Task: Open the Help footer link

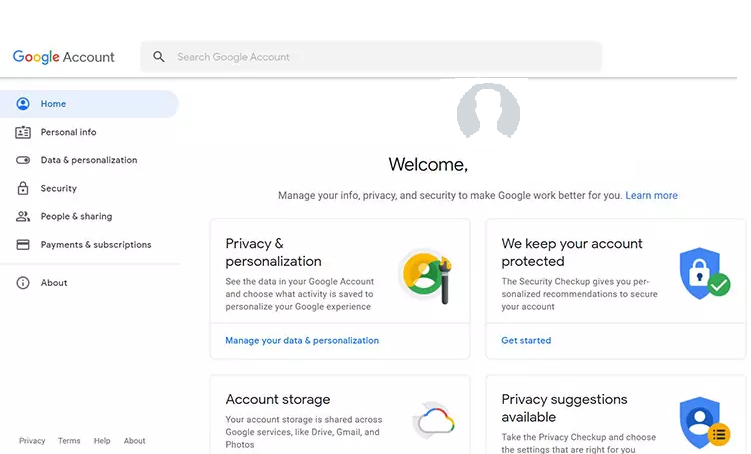Action: (102, 441)
